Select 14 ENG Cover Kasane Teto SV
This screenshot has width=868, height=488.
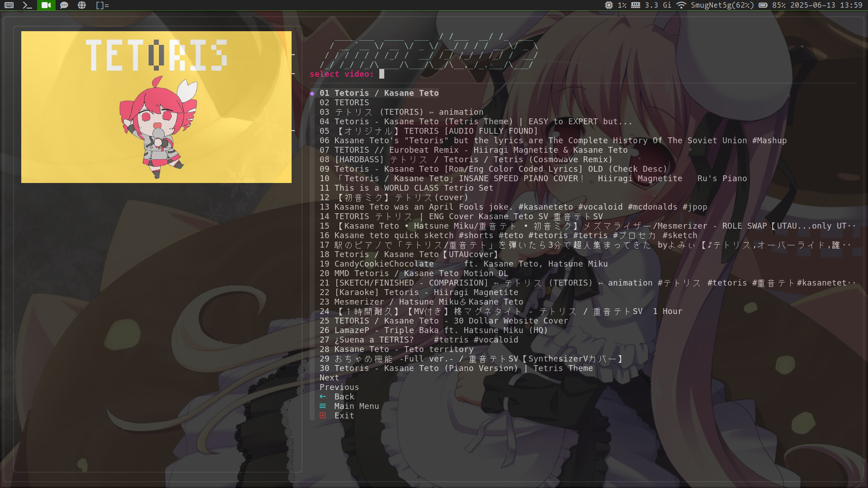coord(461,216)
